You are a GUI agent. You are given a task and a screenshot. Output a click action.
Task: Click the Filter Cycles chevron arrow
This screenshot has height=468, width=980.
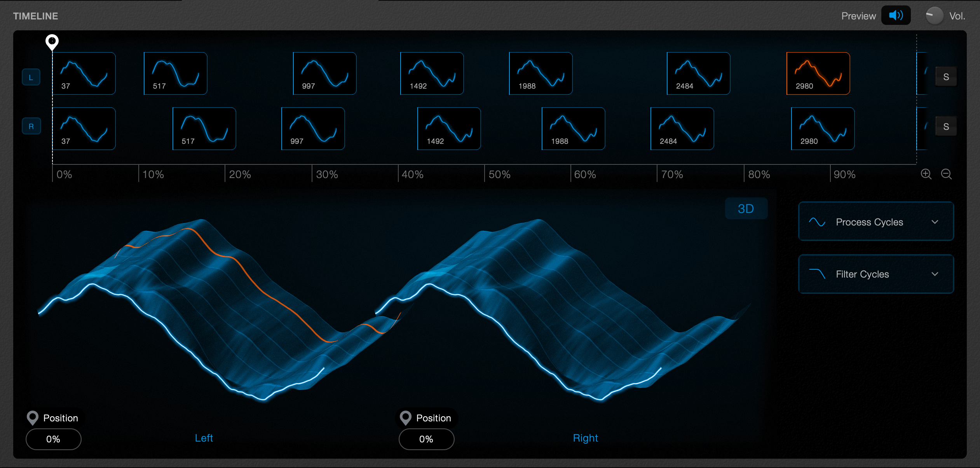935,274
